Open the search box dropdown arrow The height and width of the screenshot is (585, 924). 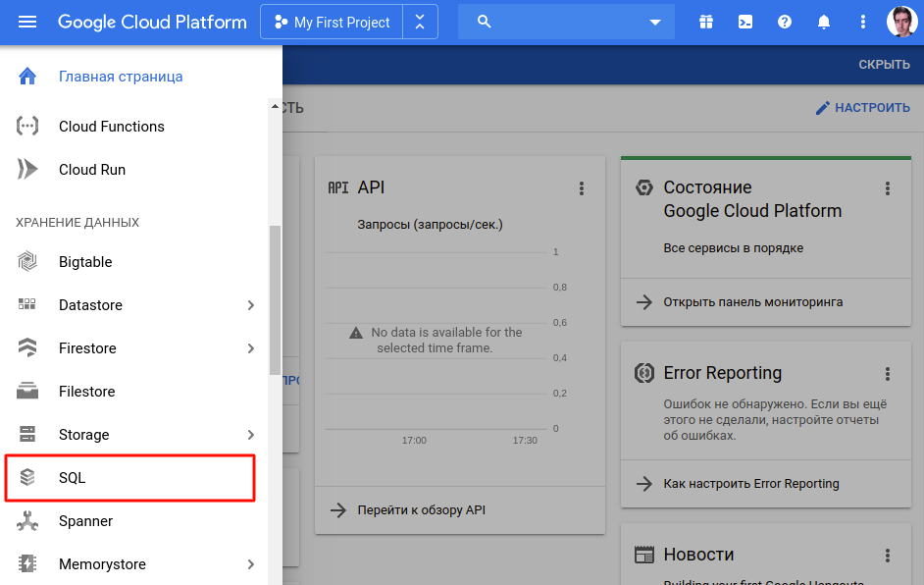(x=655, y=23)
